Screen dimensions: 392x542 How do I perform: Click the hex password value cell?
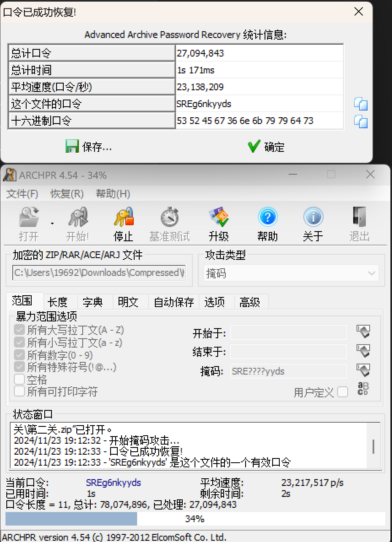click(x=260, y=121)
